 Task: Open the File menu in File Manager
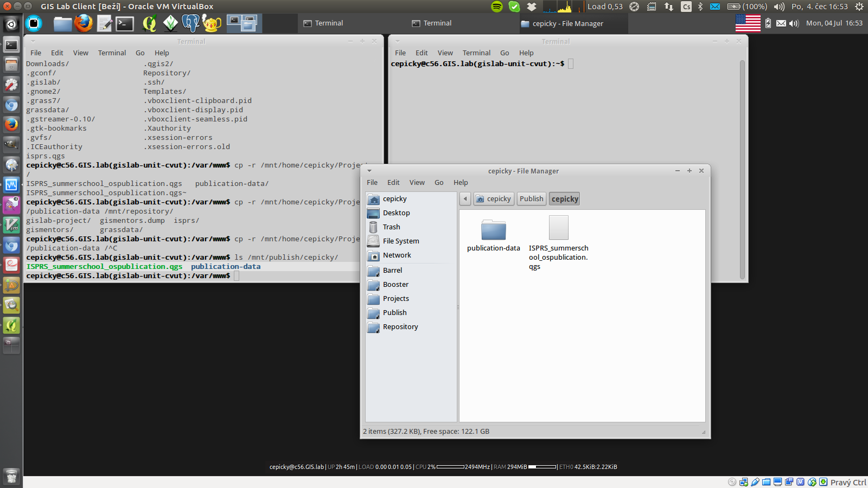[x=372, y=183]
